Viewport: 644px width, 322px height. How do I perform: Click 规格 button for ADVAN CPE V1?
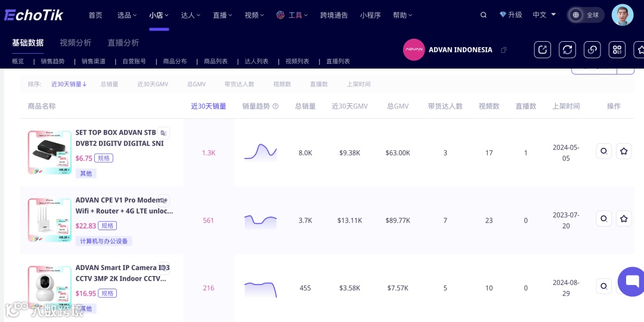107,225
